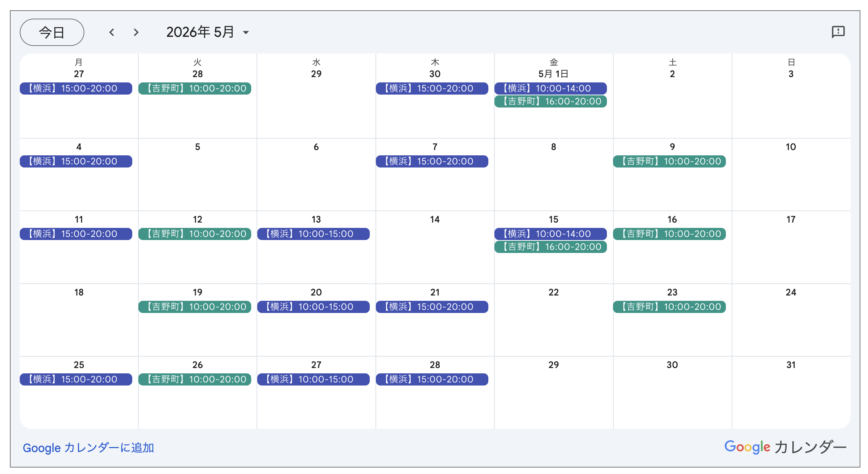
Task: Open the feedback icon in top right
Action: click(x=838, y=32)
